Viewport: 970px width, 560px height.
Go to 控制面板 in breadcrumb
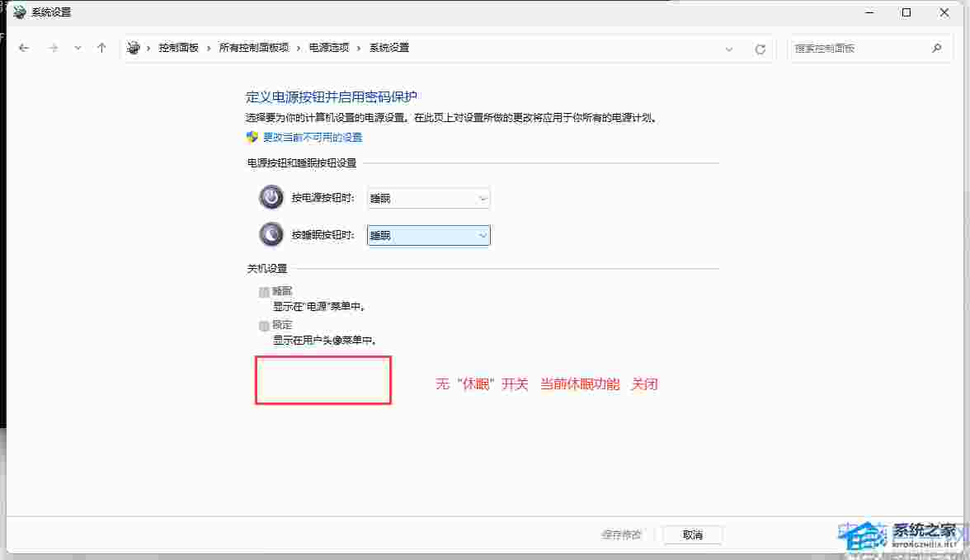[178, 48]
